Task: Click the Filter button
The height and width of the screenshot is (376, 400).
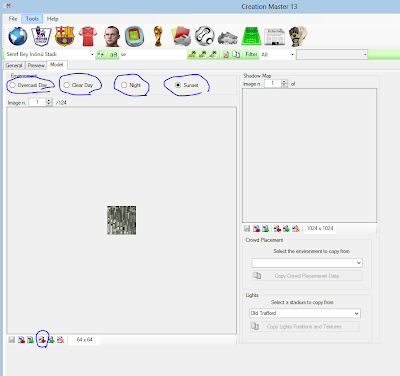Action: [251, 54]
